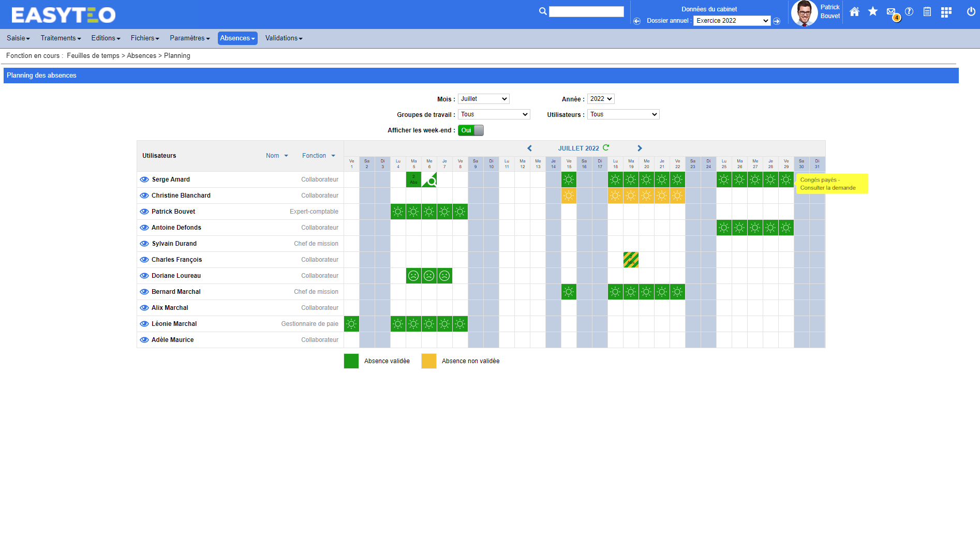Open the Mois dropdown

pyautogui.click(x=483, y=99)
